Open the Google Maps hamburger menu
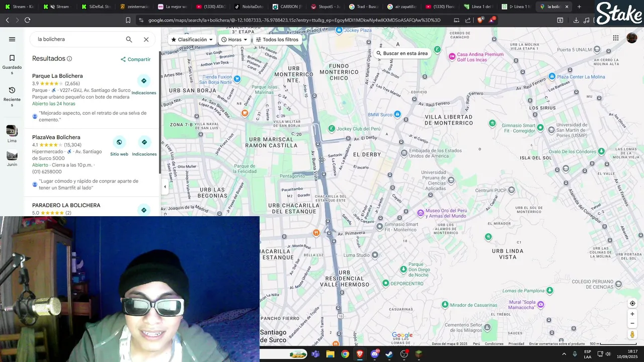The width and height of the screenshot is (644, 362). [x=12, y=39]
